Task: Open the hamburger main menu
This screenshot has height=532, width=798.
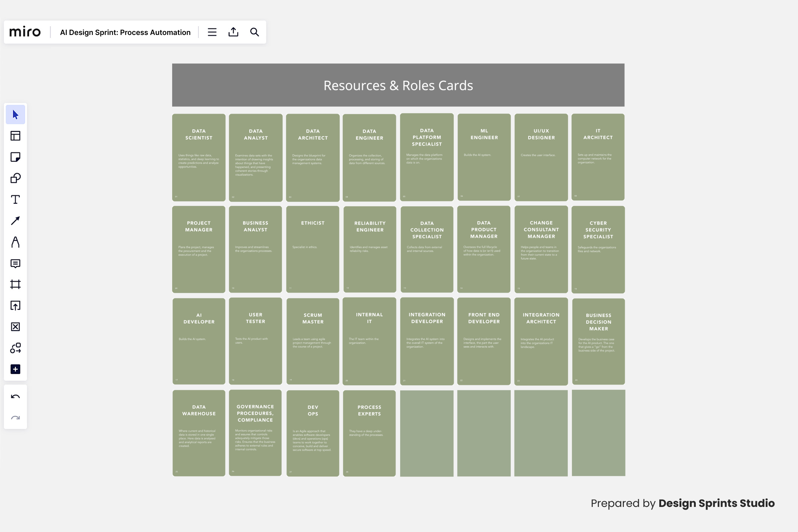Action: click(212, 32)
